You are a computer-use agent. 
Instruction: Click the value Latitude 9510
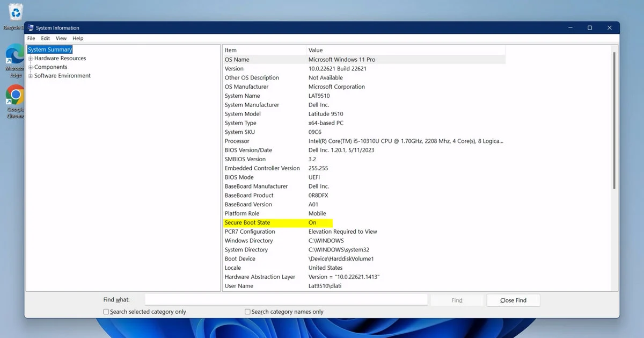tap(326, 114)
